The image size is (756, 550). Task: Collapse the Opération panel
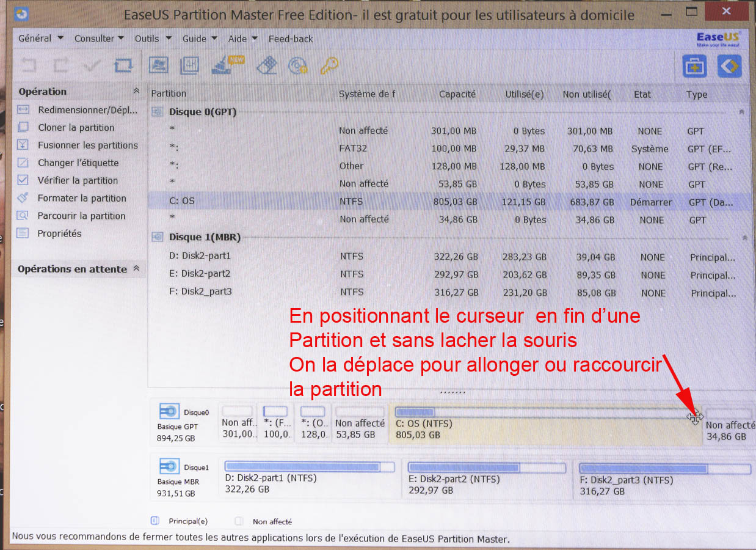point(136,91)
